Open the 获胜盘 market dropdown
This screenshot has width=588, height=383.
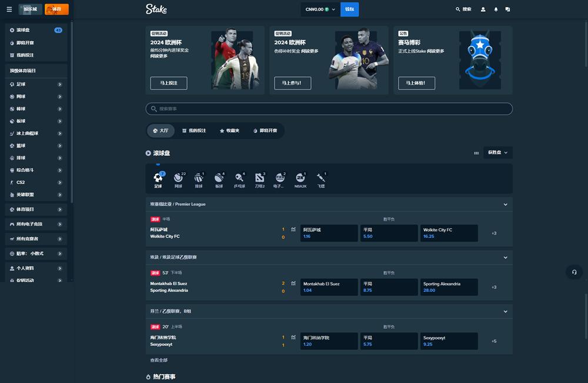497,153
